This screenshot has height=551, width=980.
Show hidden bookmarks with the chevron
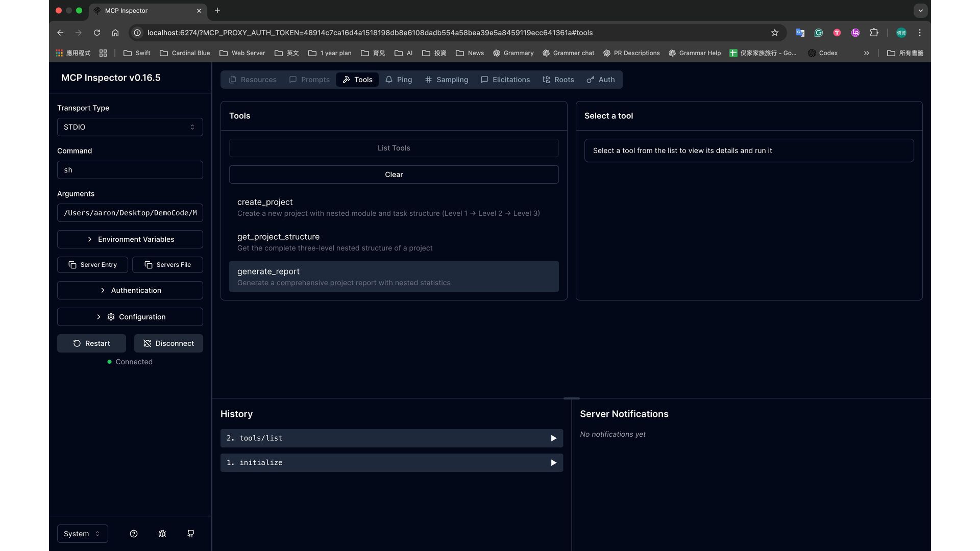[x=867, y=53]
